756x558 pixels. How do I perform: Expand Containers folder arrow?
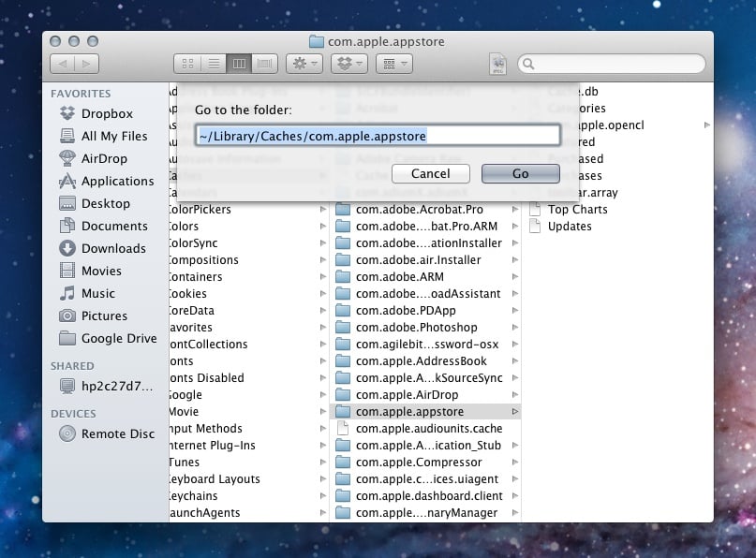coord(322,276)
